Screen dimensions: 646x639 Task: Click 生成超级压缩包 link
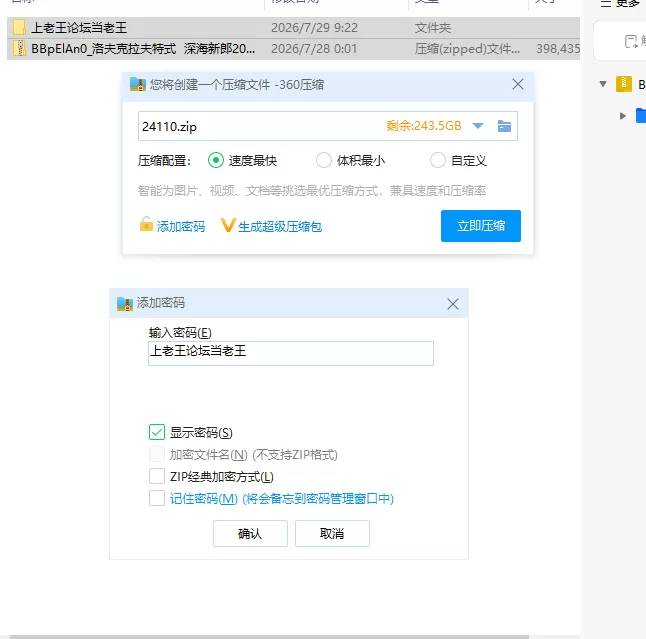pyautogui.click(x=280, y=227)
